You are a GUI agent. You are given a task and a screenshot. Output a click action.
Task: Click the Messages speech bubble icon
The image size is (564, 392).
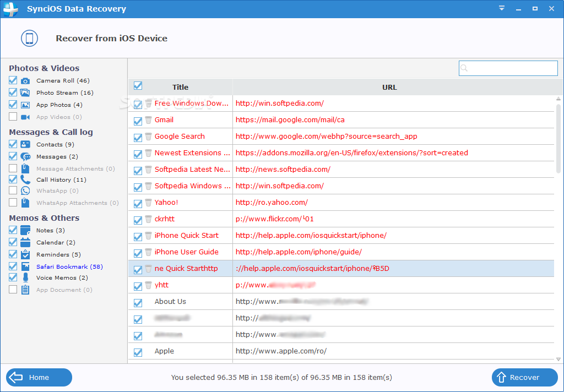pos(25,156)
